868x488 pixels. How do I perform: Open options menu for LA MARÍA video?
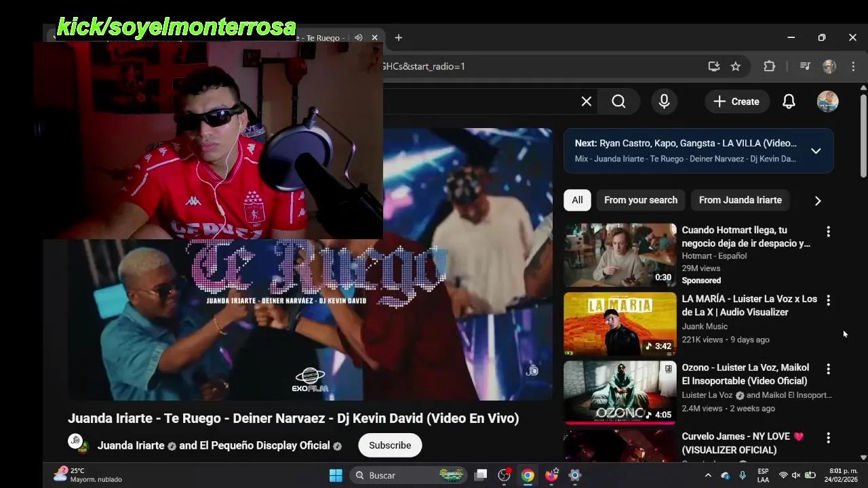(828, 300)
